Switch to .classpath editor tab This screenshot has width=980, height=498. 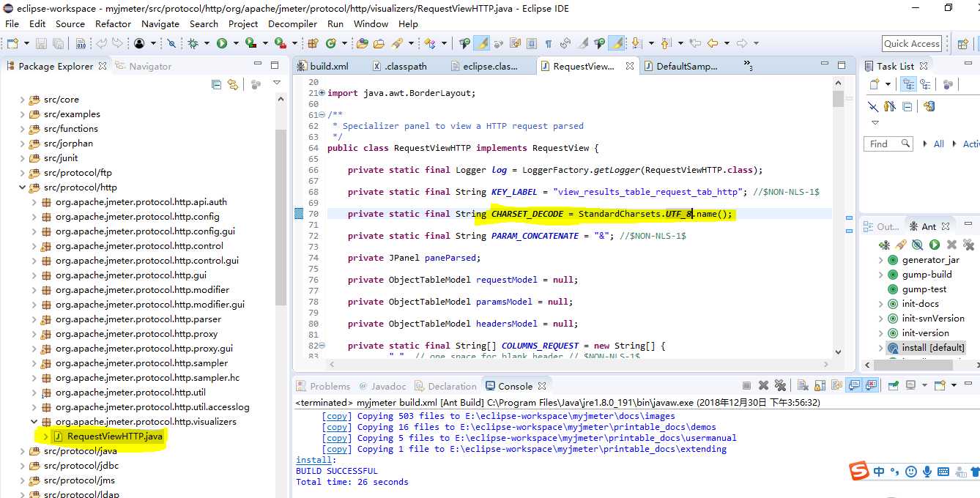click(x=406, y=66)
